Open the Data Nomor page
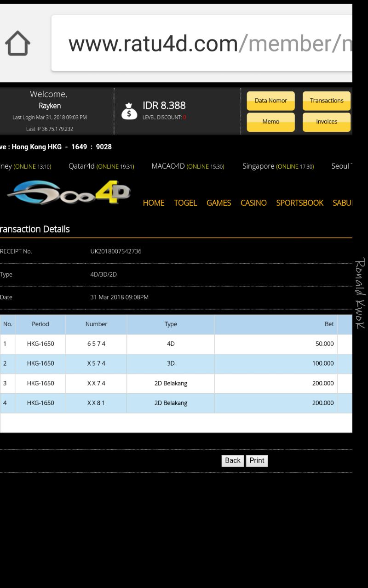 270,101
